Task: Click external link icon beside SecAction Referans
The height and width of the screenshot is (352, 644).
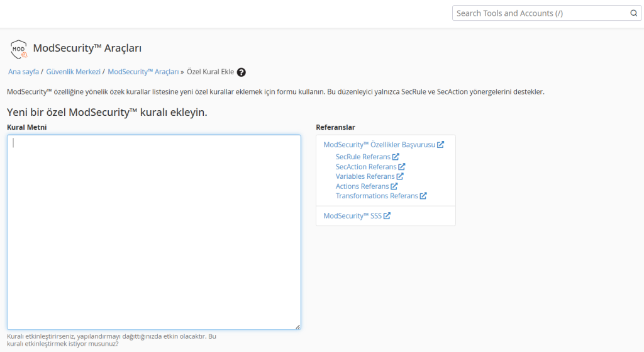Action: pos(402,166)
